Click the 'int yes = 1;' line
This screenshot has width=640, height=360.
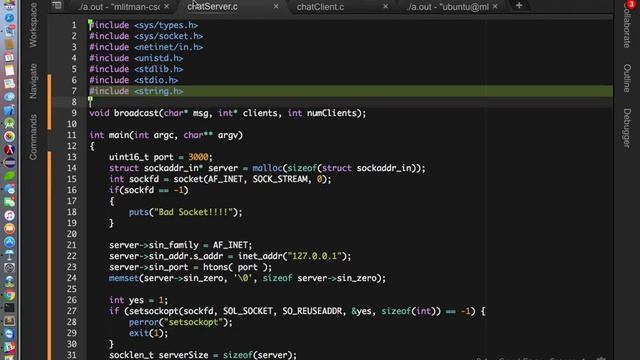click(138, 300)
